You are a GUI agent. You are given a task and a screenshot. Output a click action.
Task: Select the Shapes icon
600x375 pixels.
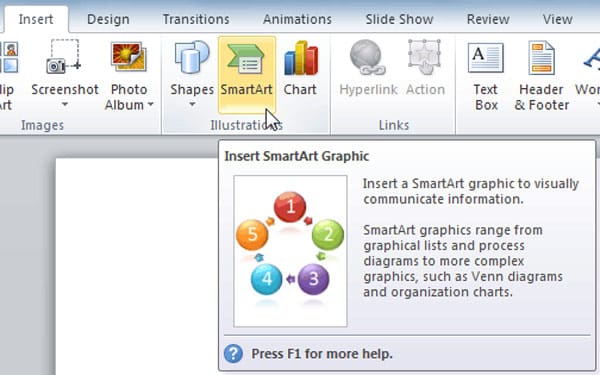click(192, 57)
